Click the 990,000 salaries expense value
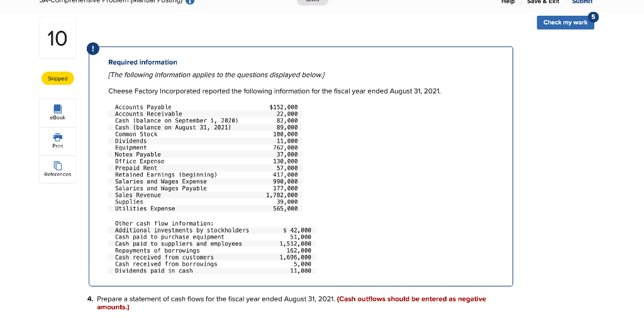 tap(286, 182)
